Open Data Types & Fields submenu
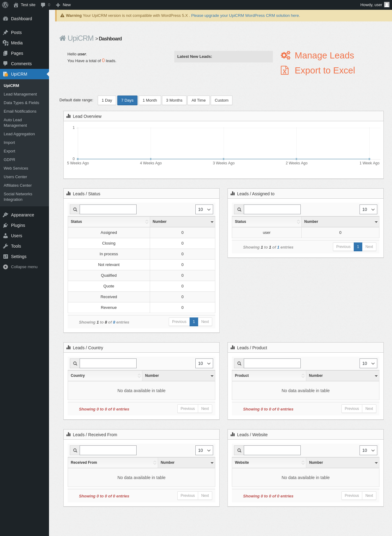392x536 pixels. (x=21, y=103)
